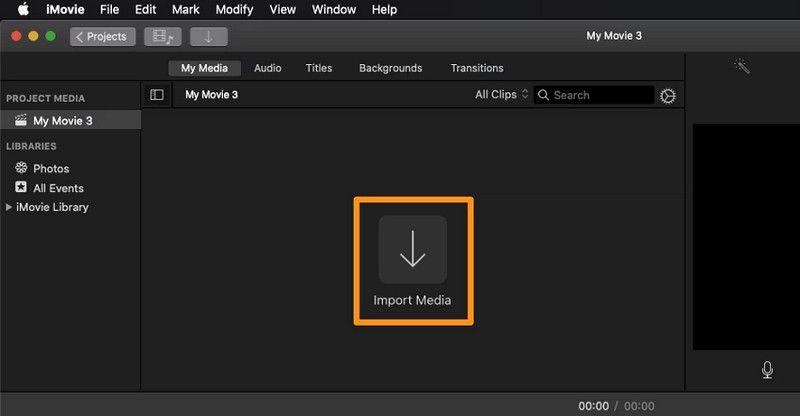The width and height of the screenshot is (800, 416).
Task: Toggle the sidebar visibility button
Action: pyautogui.click(x=157, y=94)
